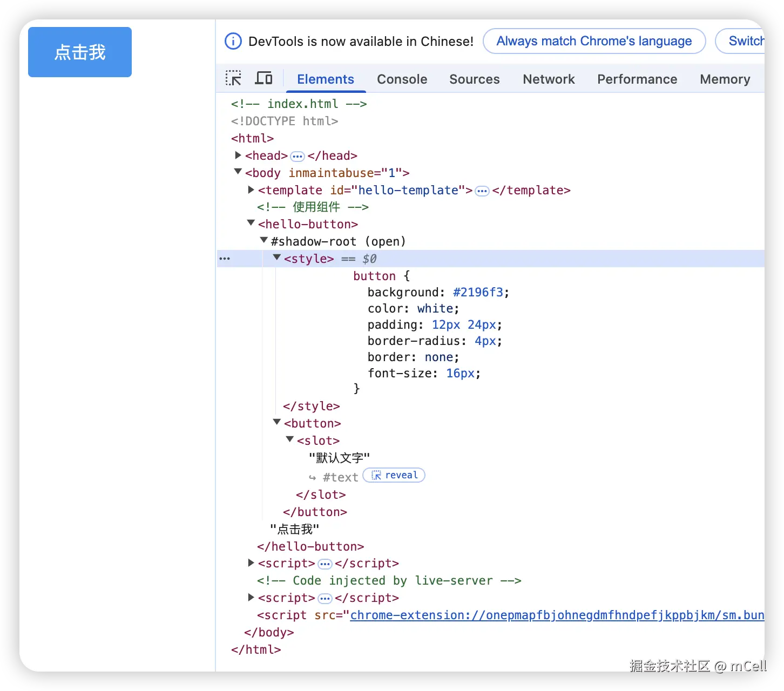Open the chrome-extension script src link
Image resolution: width=784 pixels, height=691 pixels.
click(557, 615)
